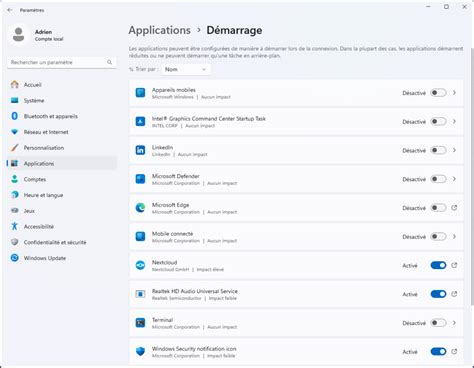Screen dimensions: 474x368
Task: Open Microsoft Edge external link icon
Action: [454, 208]
